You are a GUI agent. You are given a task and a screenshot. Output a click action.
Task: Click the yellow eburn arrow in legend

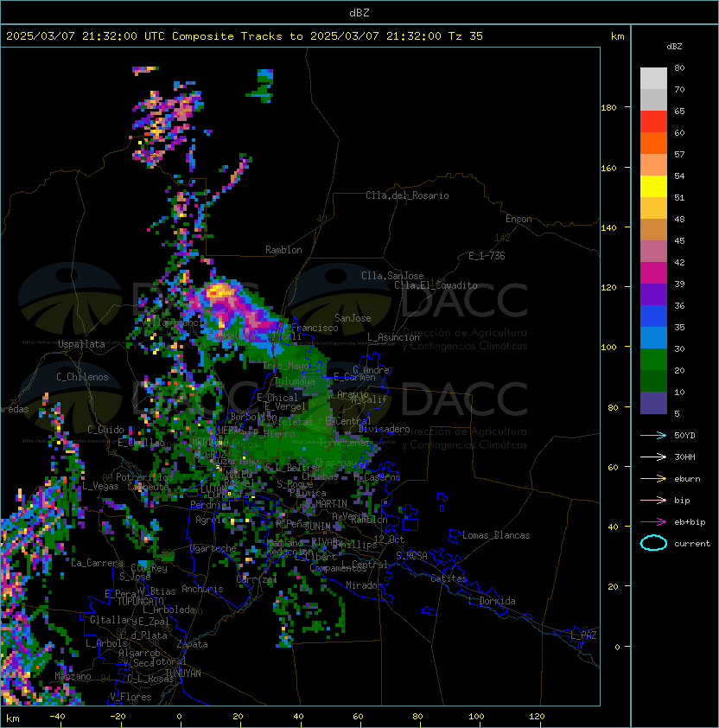(653, 479)
